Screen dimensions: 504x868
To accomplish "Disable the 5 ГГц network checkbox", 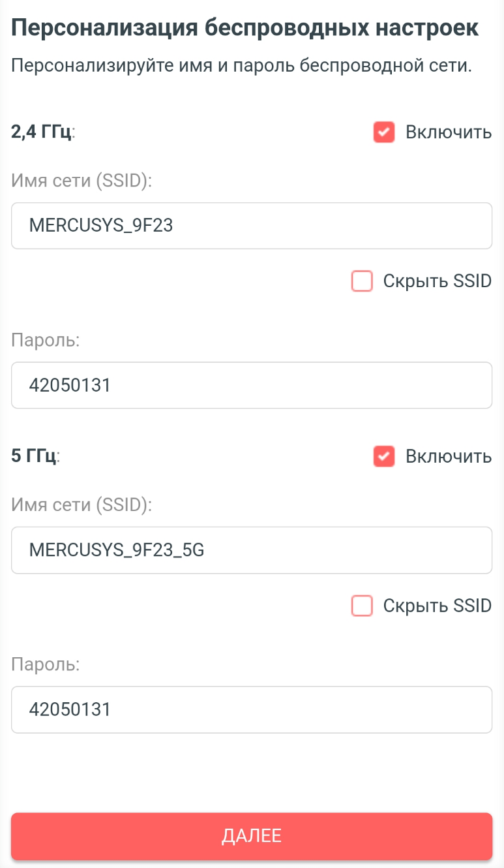I will (384, 456).
